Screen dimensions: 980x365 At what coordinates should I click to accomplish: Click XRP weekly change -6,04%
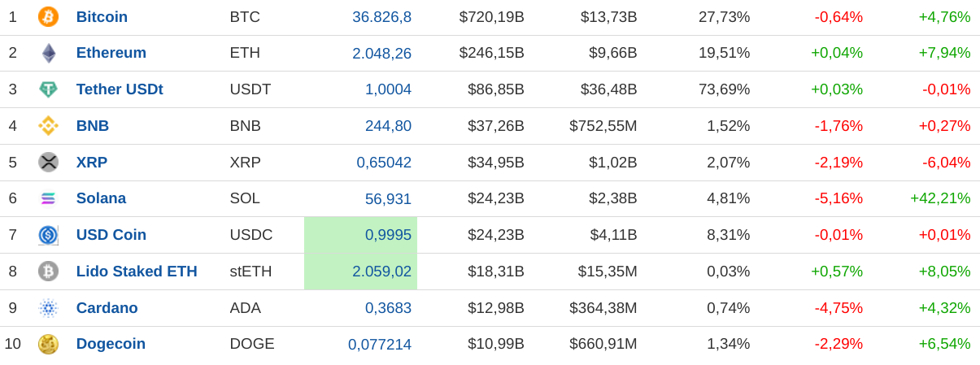[x=947, y=163]
